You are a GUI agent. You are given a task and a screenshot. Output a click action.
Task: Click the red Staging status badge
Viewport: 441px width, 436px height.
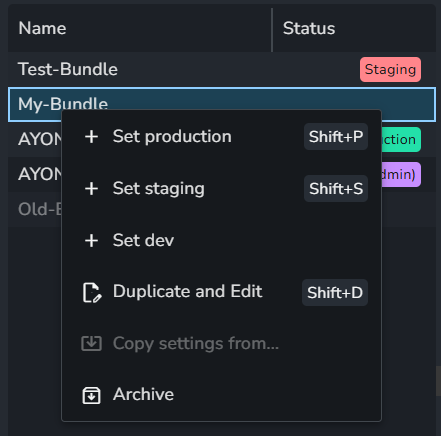pos(390,69)
